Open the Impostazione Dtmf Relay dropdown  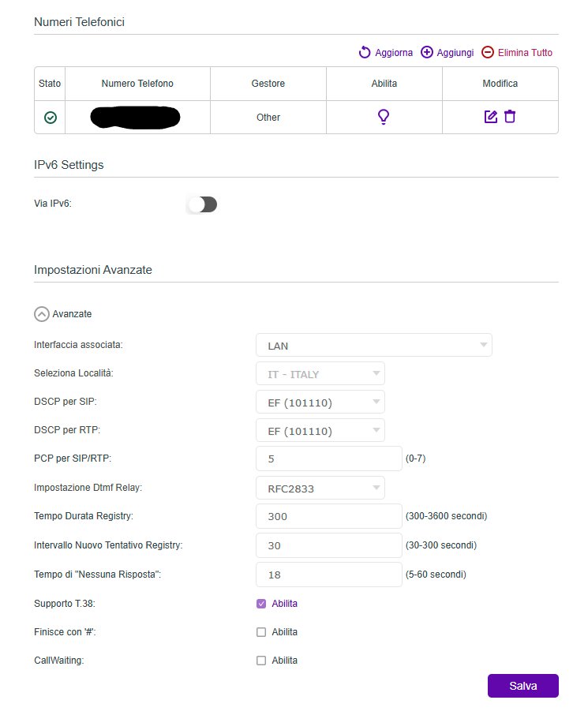(320, 489)
